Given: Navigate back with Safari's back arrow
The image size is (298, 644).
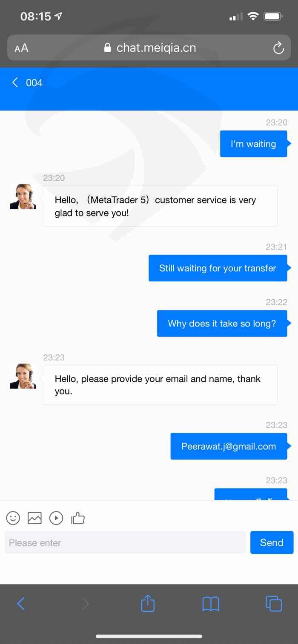Looking at the screenshot, I should point(21,604).
